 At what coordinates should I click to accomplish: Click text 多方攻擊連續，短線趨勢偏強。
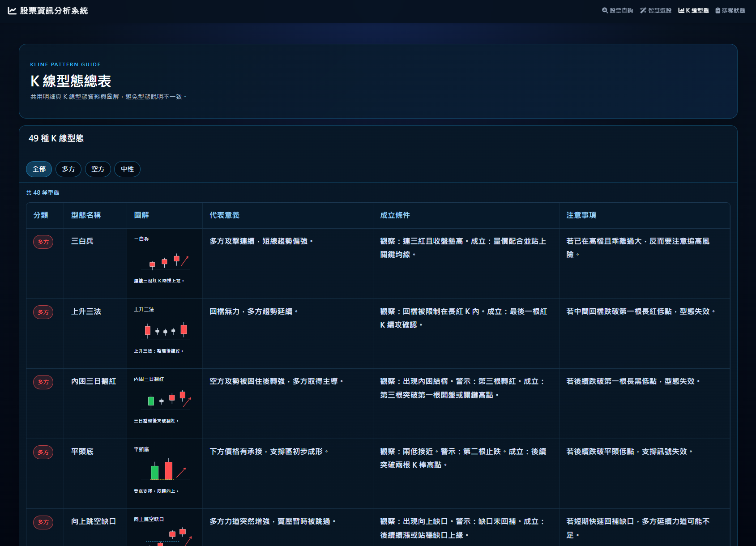point(262,241)
